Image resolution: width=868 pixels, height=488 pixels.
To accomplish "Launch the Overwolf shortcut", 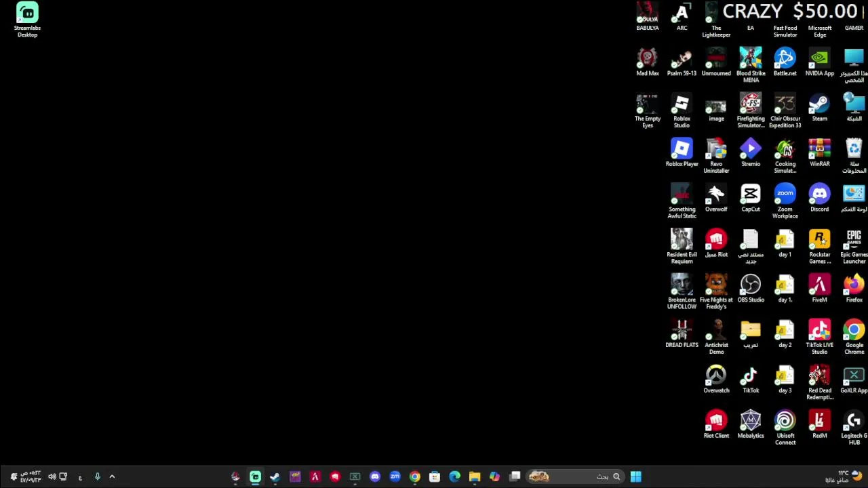I will 716,198.
